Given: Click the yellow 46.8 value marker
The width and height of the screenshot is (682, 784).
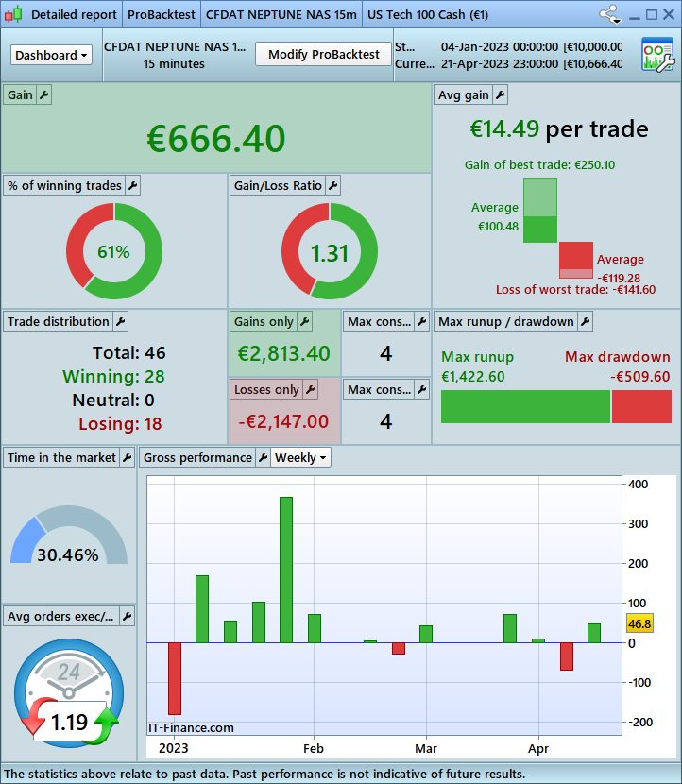Looking at the screenshot, I should (x=639, y=623).
